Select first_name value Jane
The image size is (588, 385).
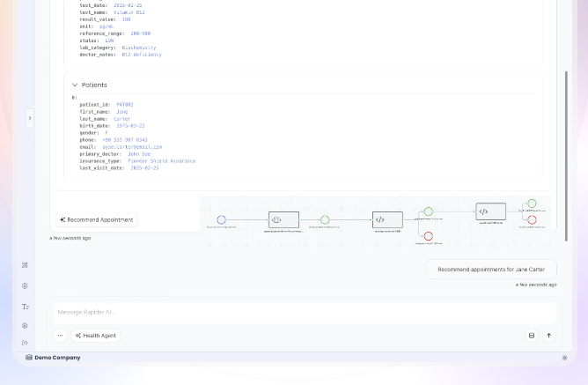click(121, 112)
